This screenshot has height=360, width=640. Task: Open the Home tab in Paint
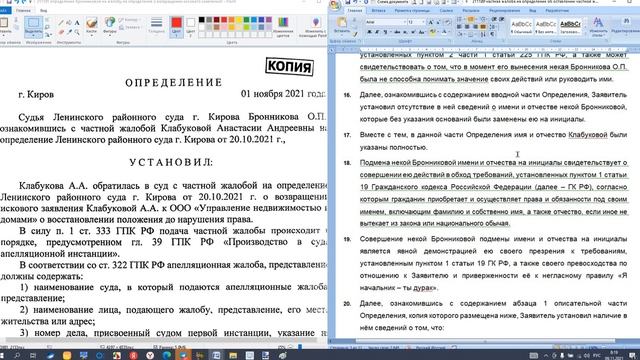coord(23,11)
